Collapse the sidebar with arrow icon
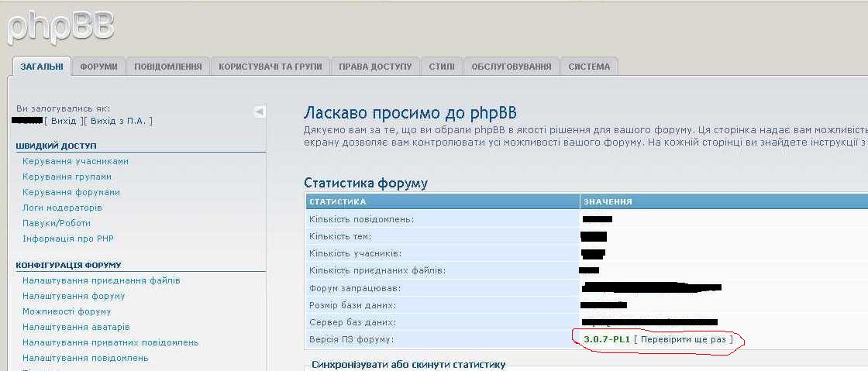The height and width of the screenshot is (371, 868). (260, 111)
